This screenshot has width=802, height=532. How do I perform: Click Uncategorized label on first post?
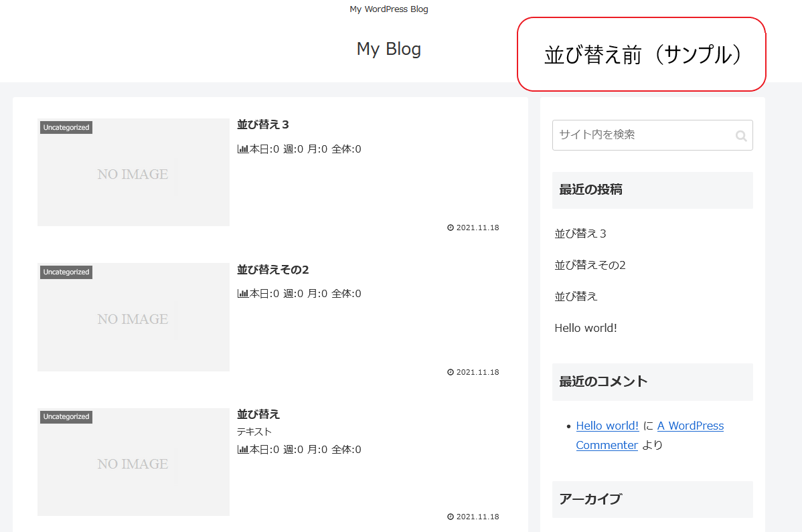pos(66,128)
